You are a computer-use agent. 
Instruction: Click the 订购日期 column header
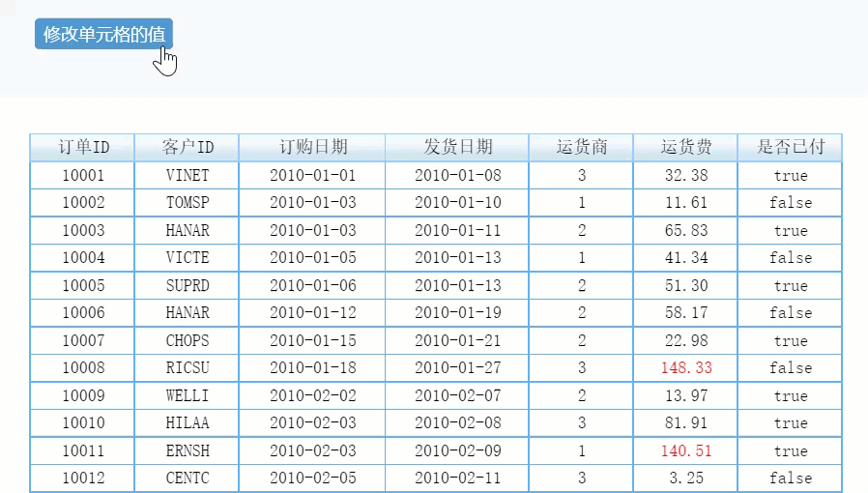pyautogui.click(x=312, y=147)
